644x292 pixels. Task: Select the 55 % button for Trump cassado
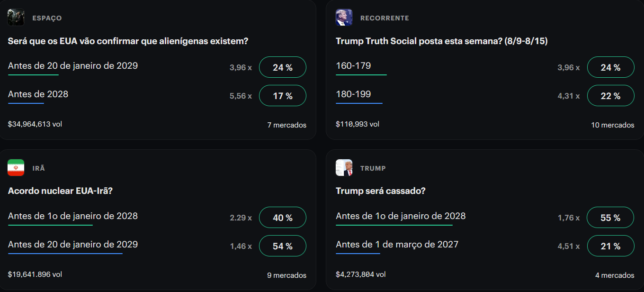click(x=610, y=218)
